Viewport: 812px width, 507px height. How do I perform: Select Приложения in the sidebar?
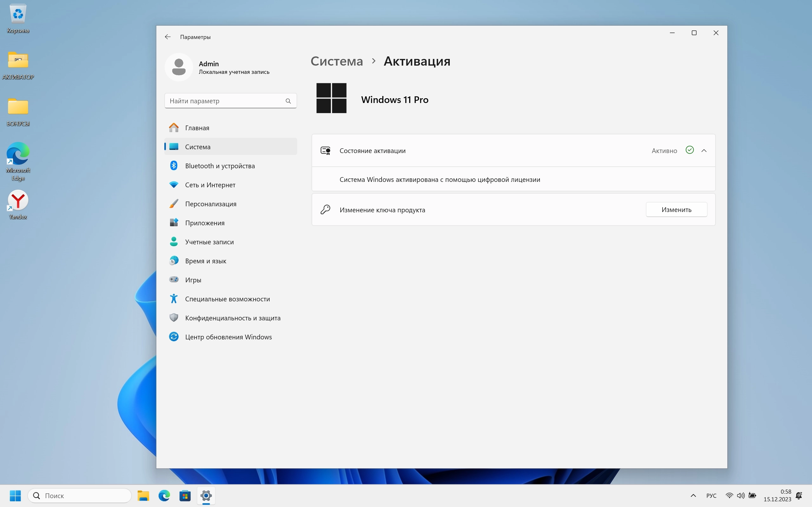(x=205, y=223)
